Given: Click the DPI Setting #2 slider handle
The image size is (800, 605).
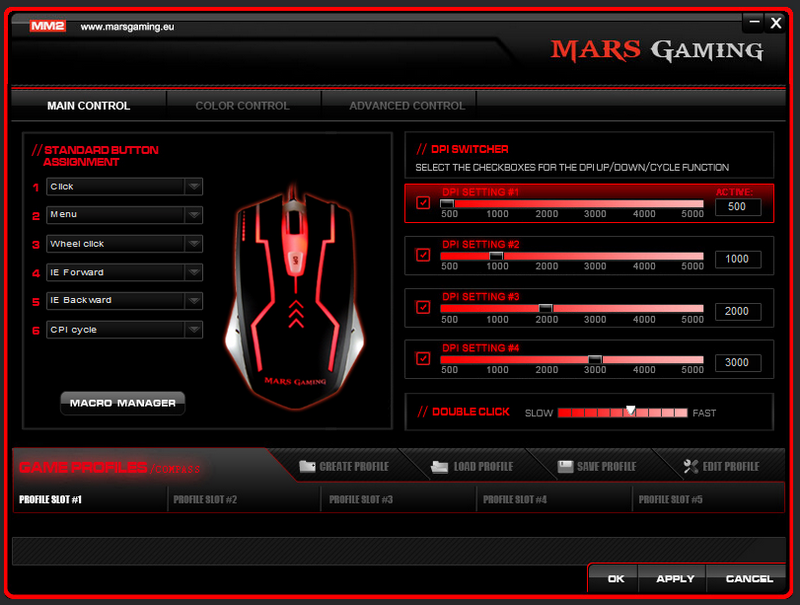Looking at the screenshot, I should pos(496,256).
